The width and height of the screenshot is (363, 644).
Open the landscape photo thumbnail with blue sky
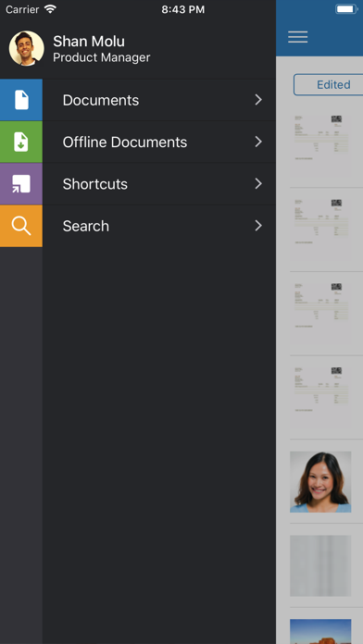pyautogui.click(x=320, y=632)
